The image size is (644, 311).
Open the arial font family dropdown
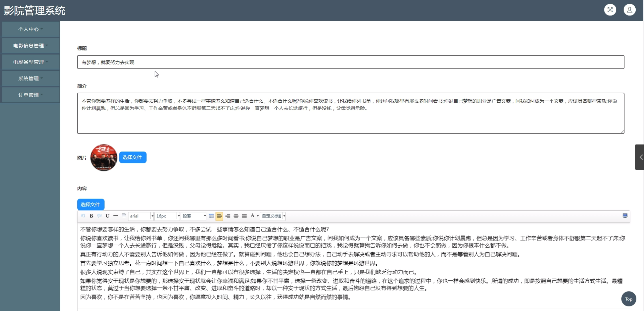[x=141, y=216]
